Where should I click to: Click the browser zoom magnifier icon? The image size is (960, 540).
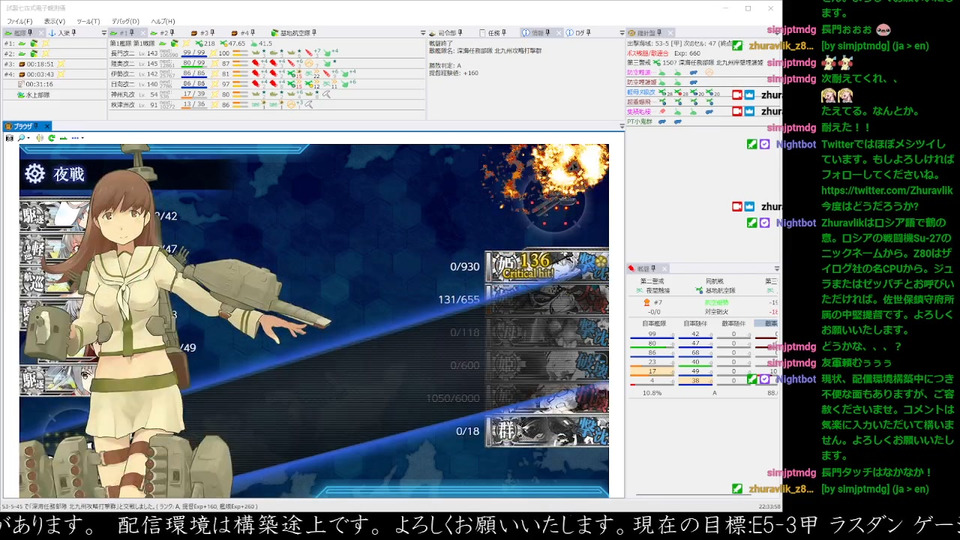(21, 138)
